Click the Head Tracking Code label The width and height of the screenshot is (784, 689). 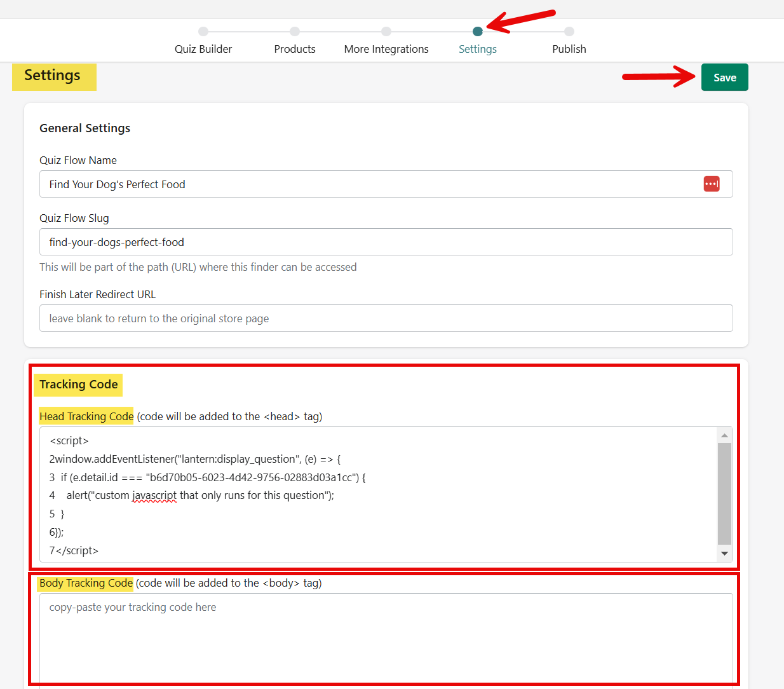(86, 416)
